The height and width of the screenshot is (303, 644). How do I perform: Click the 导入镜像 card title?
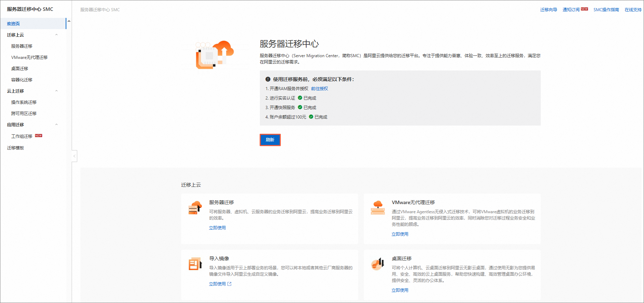coord(219,258)
